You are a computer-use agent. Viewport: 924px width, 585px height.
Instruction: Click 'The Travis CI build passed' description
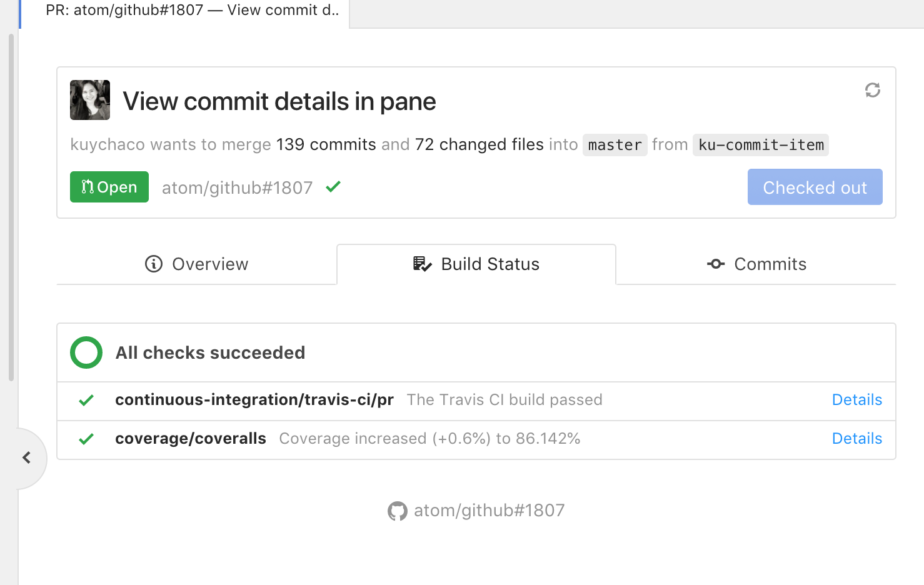[505, 400]
